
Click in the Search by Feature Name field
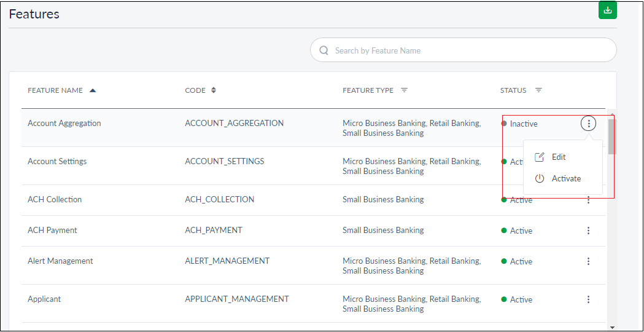click(467, 50)
